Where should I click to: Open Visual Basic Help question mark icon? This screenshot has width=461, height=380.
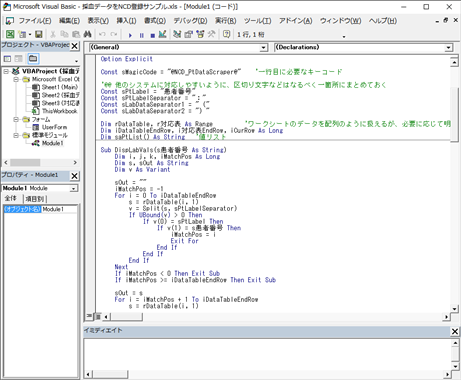[x=226, y=34]
